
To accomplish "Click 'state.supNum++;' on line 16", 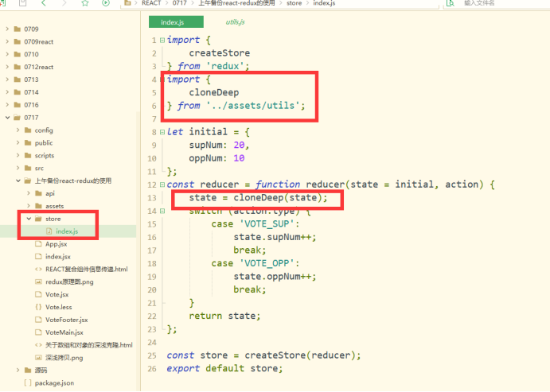I will (x=275, y=237).
